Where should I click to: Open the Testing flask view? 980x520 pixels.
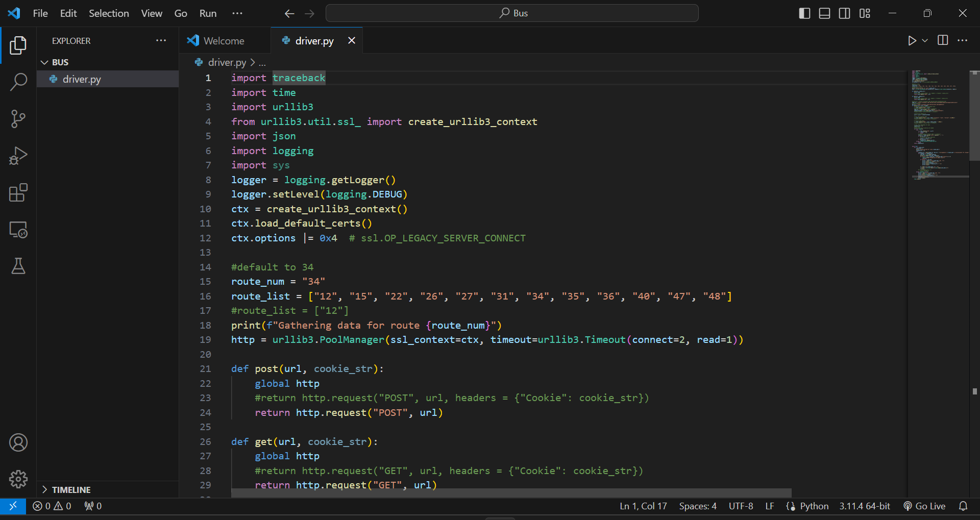[18, 266]
